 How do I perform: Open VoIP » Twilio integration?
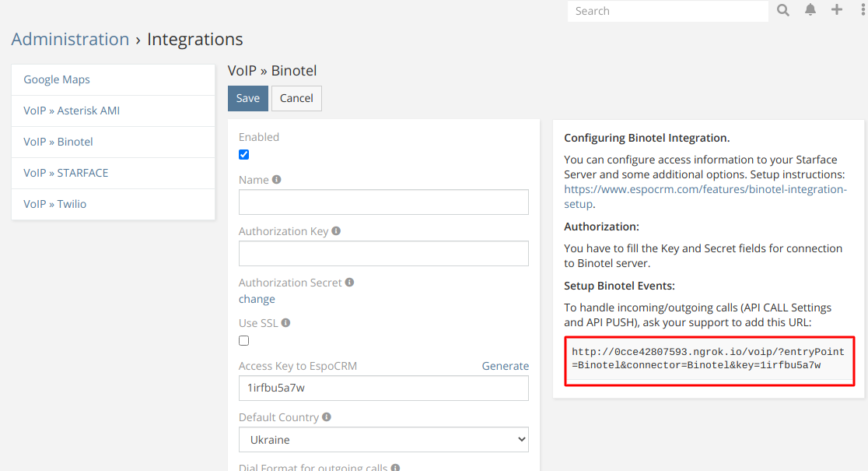click(x=113, y=204)
